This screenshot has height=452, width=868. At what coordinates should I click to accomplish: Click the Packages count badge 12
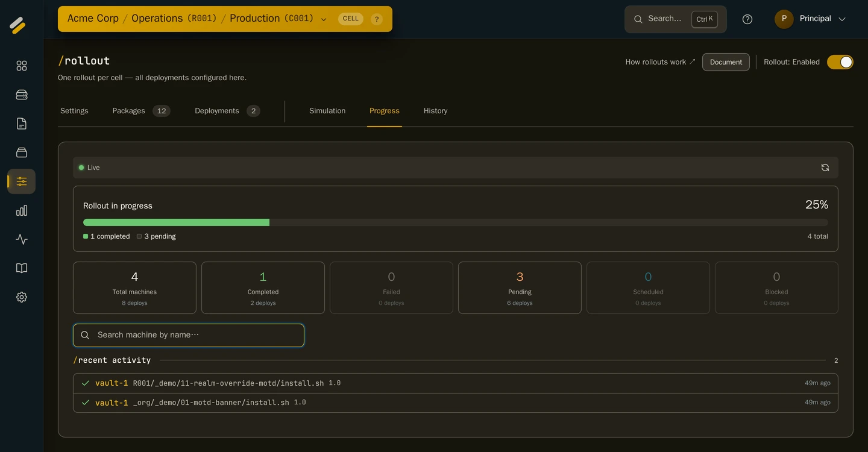pos(162,111)
